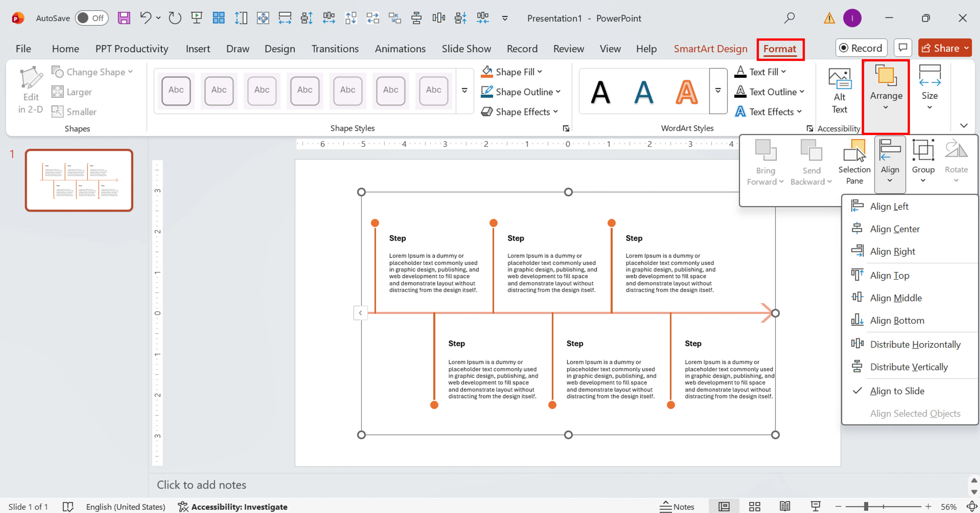980x513 pixels.
Task: Switch to Slide Sorter view
Action: pyautogui.click(x=754, y=506)
